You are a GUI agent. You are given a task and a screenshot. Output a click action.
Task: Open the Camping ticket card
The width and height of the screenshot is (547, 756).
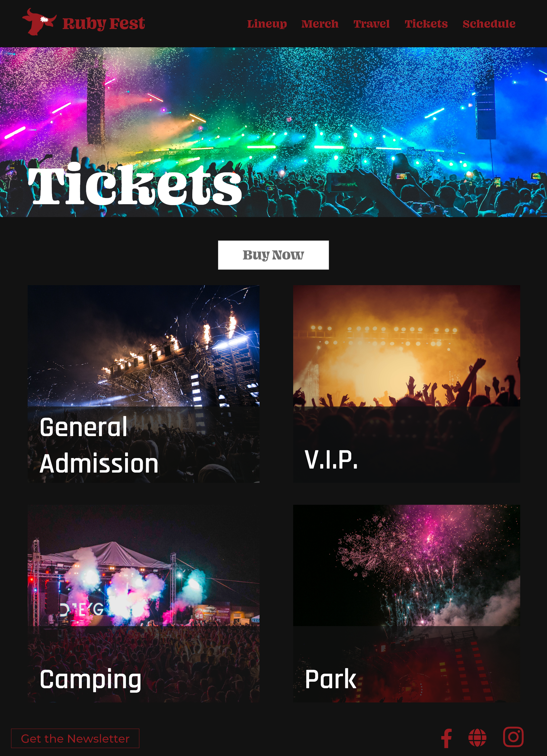point(144,603)
